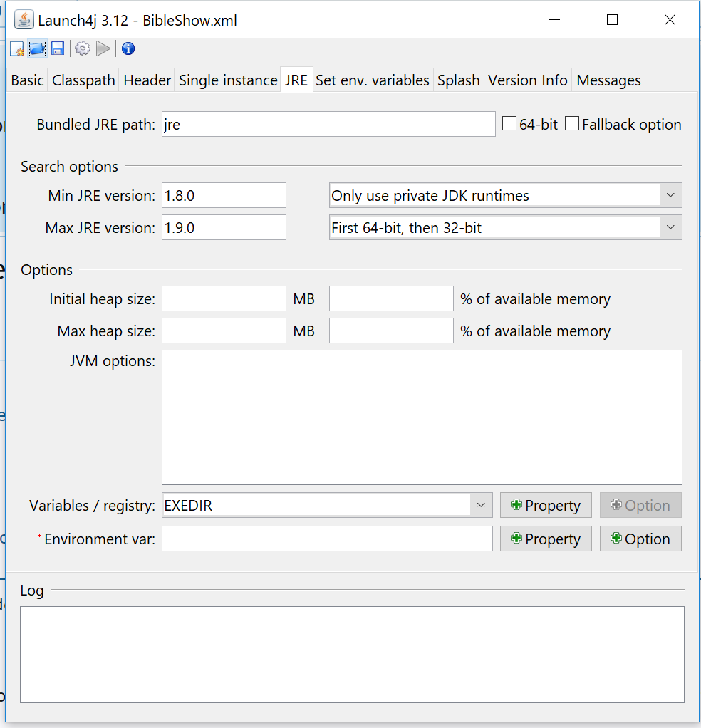Screen dimensions: 701x728
Task: Click the New configuration toolbar icon
Action: (x=17, y=49)
